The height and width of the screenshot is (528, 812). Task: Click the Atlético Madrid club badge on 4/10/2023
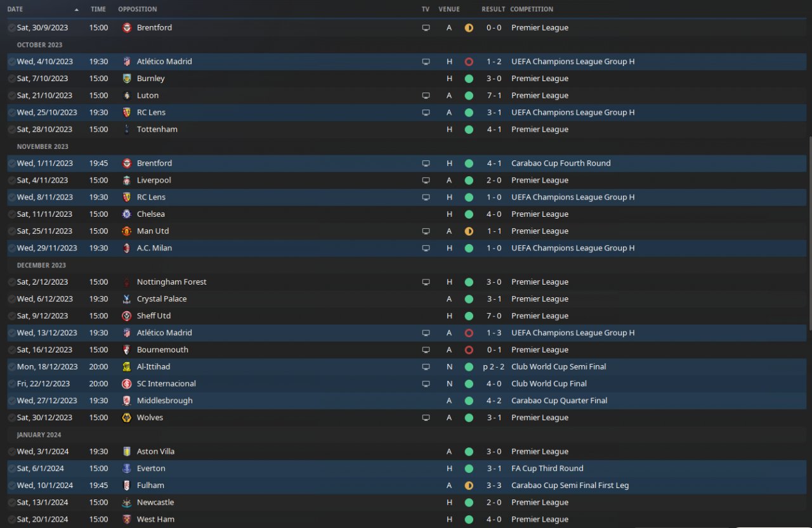coord(126,61)
